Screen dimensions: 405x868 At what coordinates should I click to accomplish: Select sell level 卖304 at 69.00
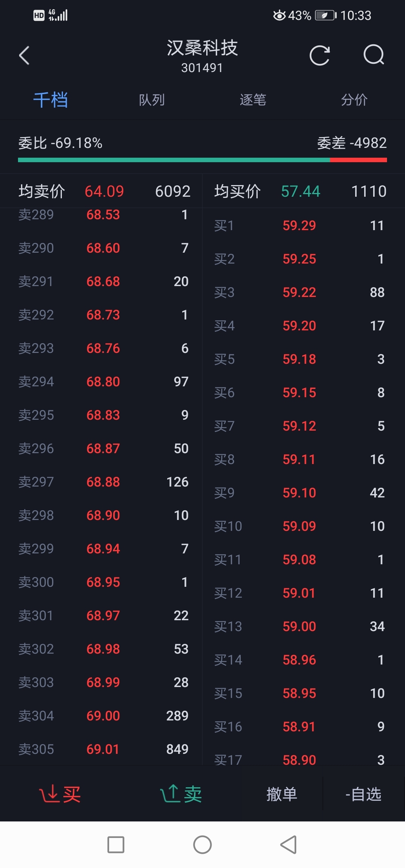coord(103,716)
